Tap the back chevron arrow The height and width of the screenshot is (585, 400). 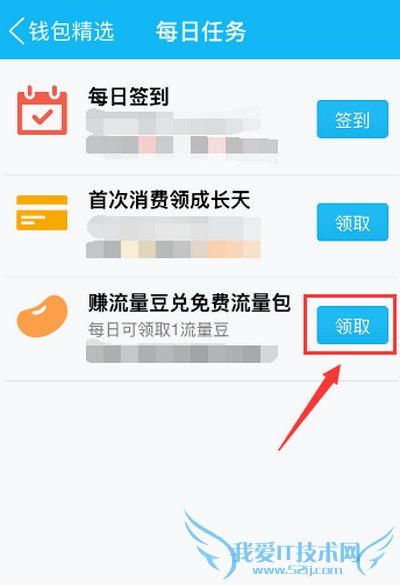(17, 31)
